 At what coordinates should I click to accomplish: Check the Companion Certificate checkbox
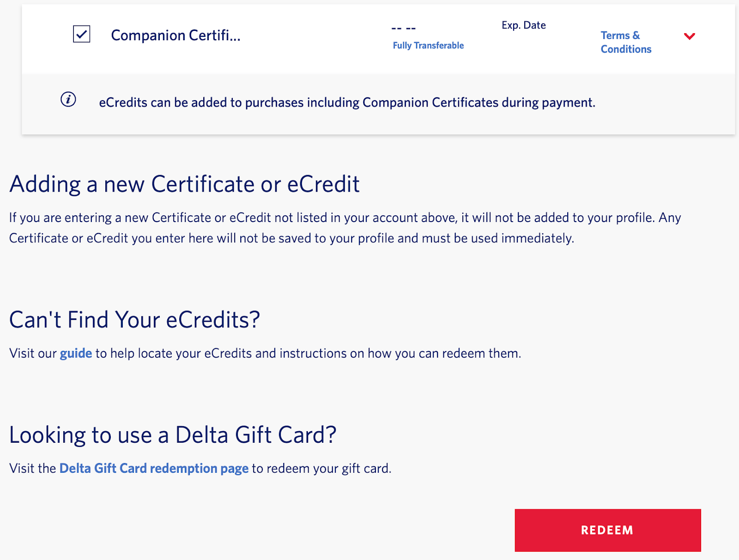click(x=82, y=34)
